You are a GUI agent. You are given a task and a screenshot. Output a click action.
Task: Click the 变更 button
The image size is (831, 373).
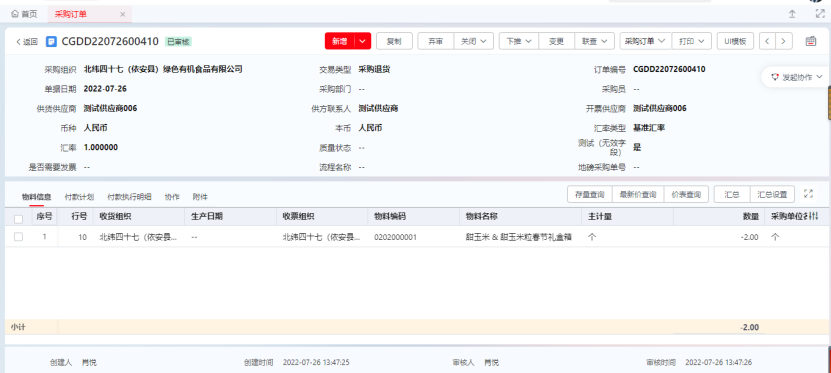point(556,41)
